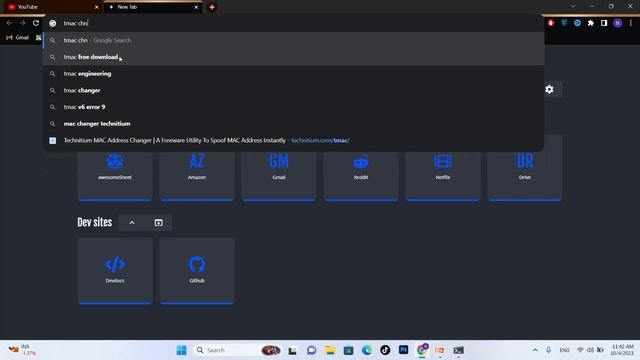Open Technitium MAC Address Changer suggestion link

pos(293,140)
